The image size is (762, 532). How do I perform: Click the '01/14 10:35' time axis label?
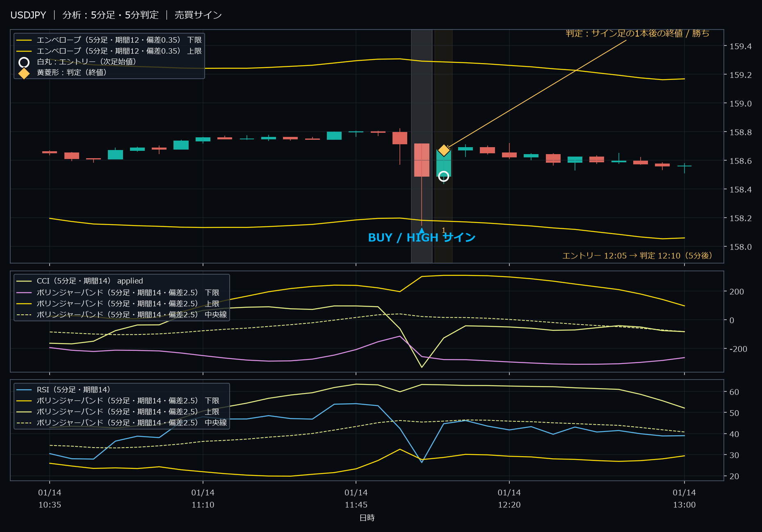(x=50, y=499)
